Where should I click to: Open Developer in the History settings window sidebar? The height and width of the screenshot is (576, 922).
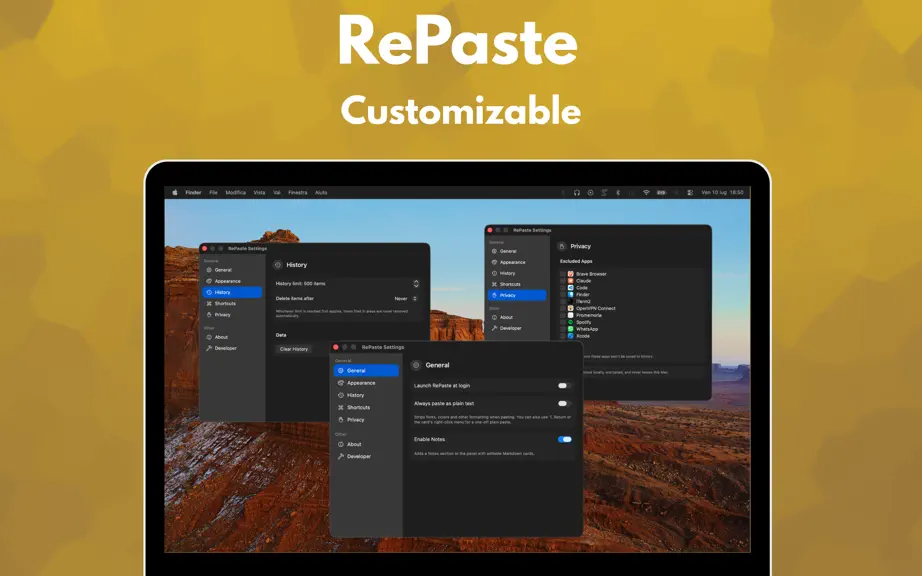pos(232,348)
